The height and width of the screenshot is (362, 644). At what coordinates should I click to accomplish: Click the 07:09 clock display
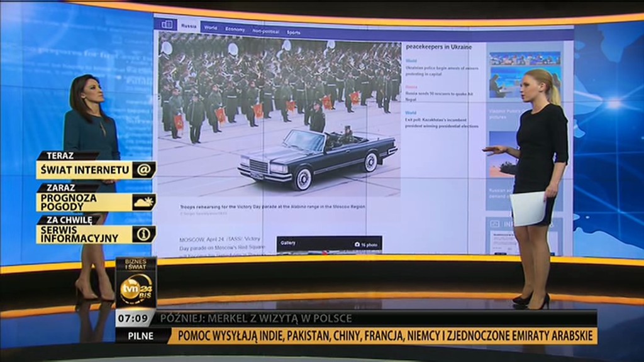(x=133, y=318)
